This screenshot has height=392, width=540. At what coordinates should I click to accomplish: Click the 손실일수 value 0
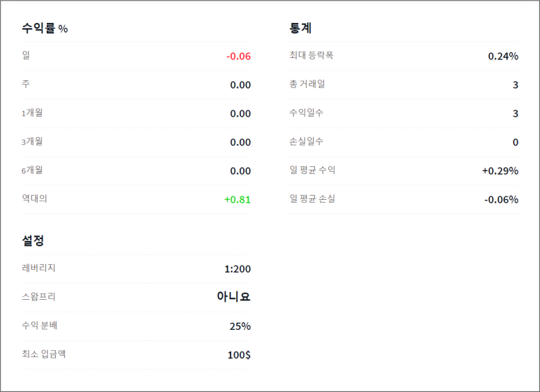point(516,143)
